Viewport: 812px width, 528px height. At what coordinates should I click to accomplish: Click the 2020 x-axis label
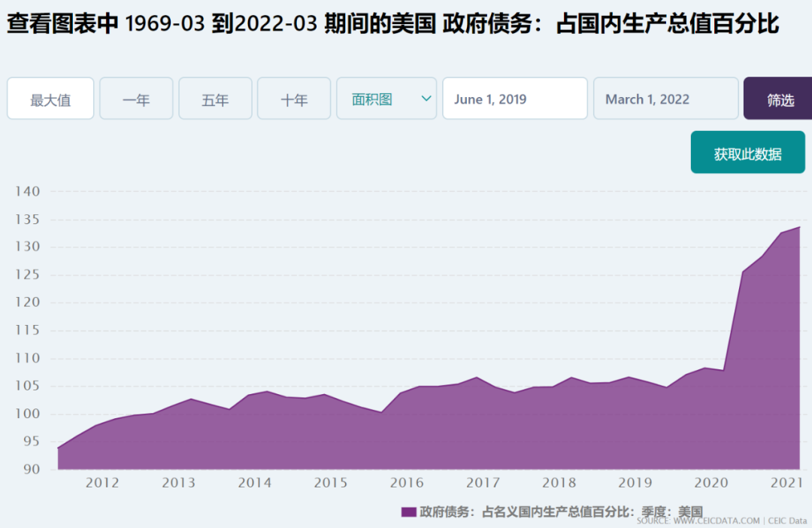coord(711,483)
